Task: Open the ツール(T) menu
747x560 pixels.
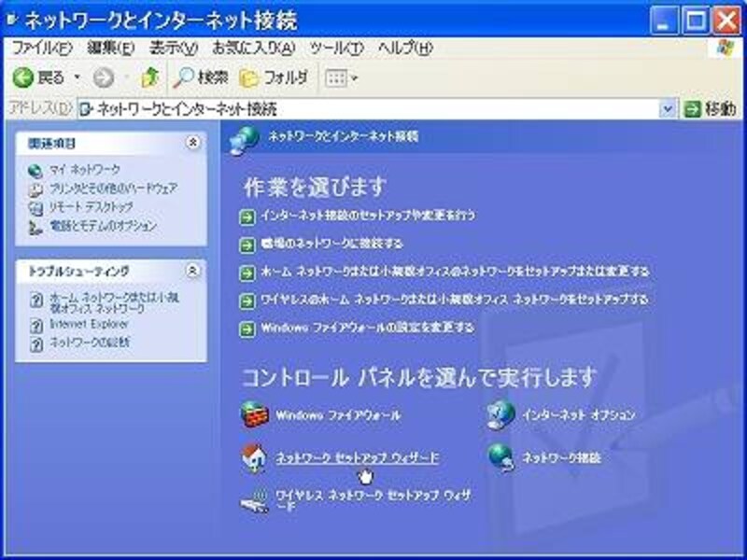Action: (336, 49)
